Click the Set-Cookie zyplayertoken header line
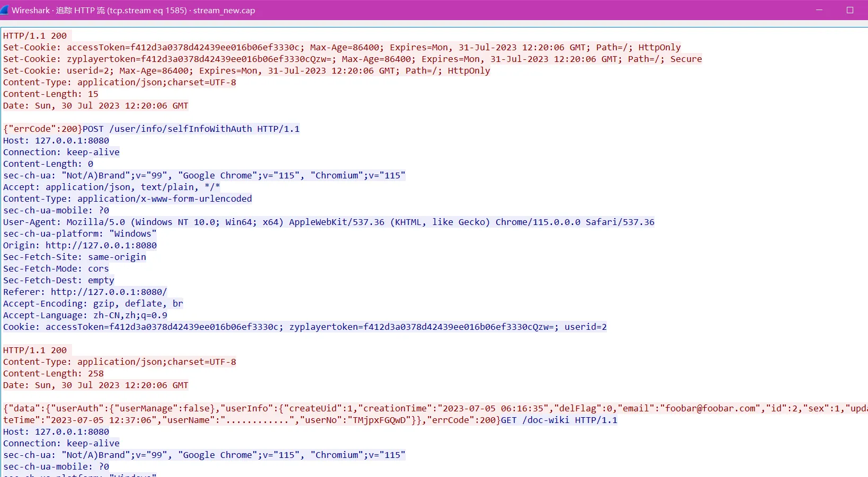Screen dimensions: 868x477 pos(352,59)
